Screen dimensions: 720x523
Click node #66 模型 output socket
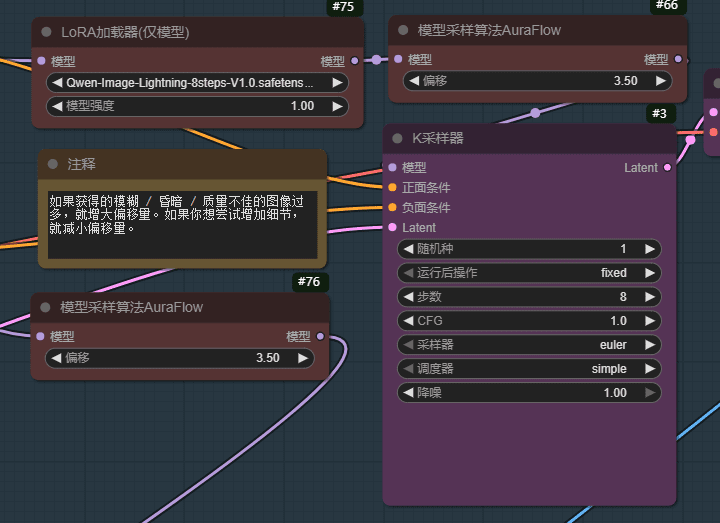point(678,59)
